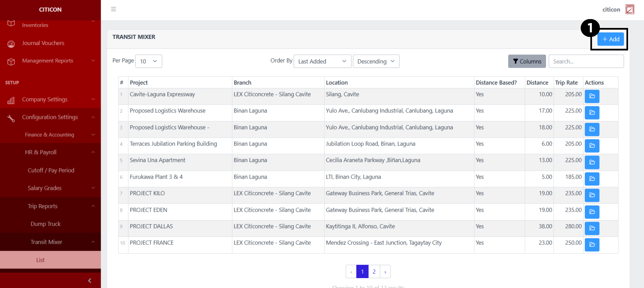Click the Configuration Settings wrench icon

(11, 118)
